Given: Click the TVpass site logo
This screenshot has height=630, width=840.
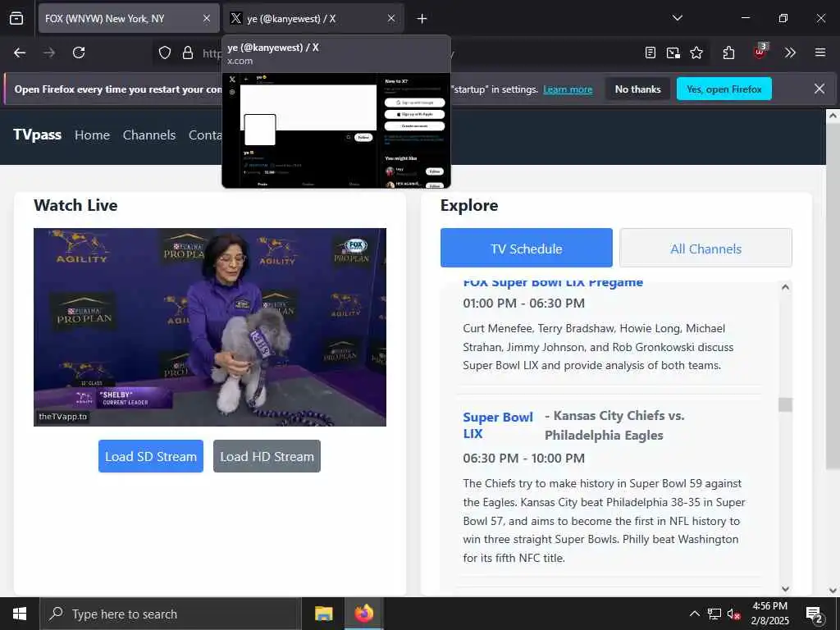Looking at the screenshot, I should (x=37, y=135).
